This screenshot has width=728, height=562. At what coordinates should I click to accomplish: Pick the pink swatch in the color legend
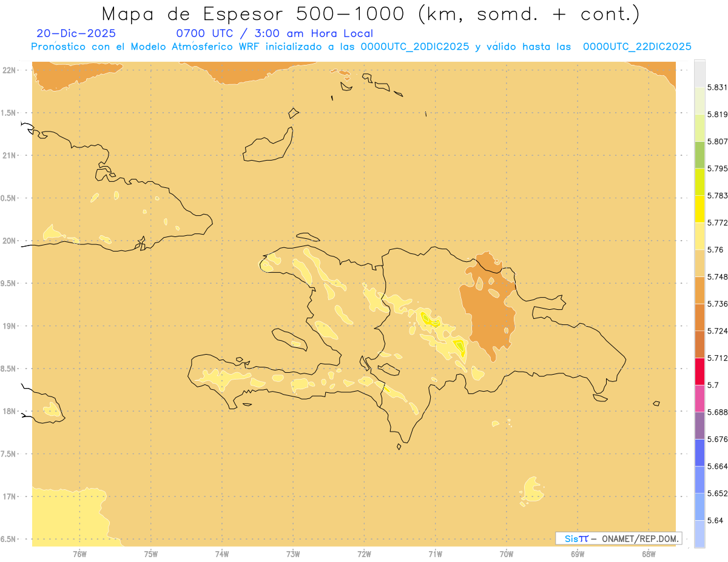(699, 398)
